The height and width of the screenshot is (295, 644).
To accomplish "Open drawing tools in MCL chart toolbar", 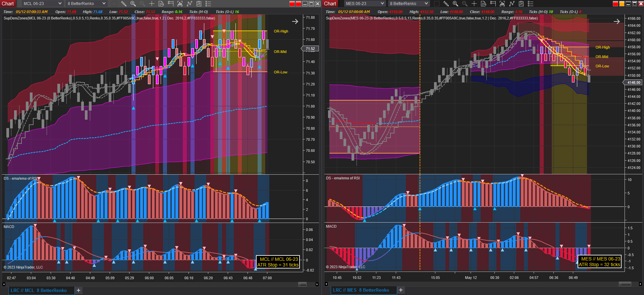I will 124,4.
